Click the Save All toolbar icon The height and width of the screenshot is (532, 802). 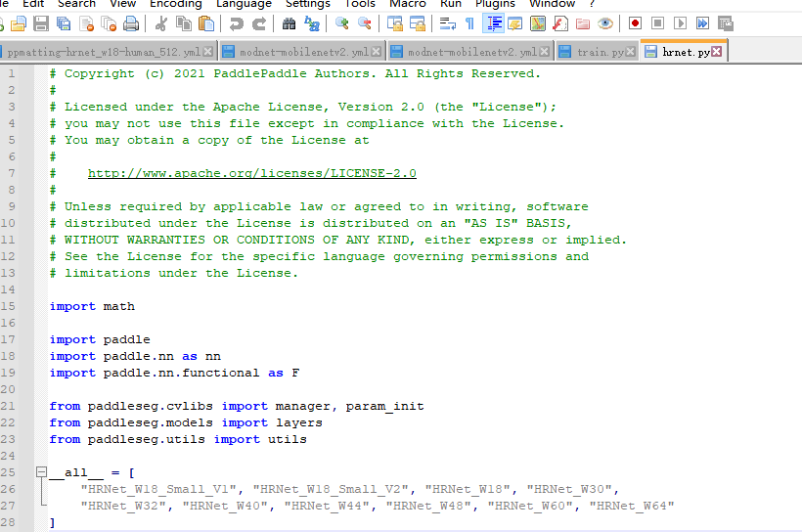pos(64,23)
